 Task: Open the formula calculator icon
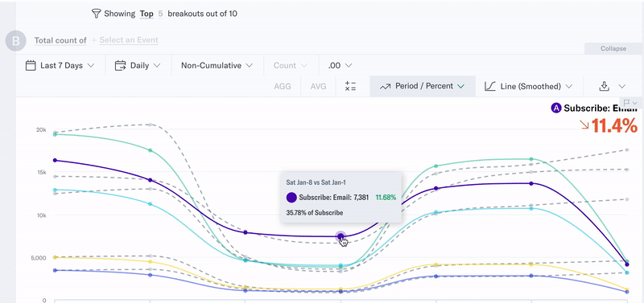pyautogui.click(x=350, y=87)
